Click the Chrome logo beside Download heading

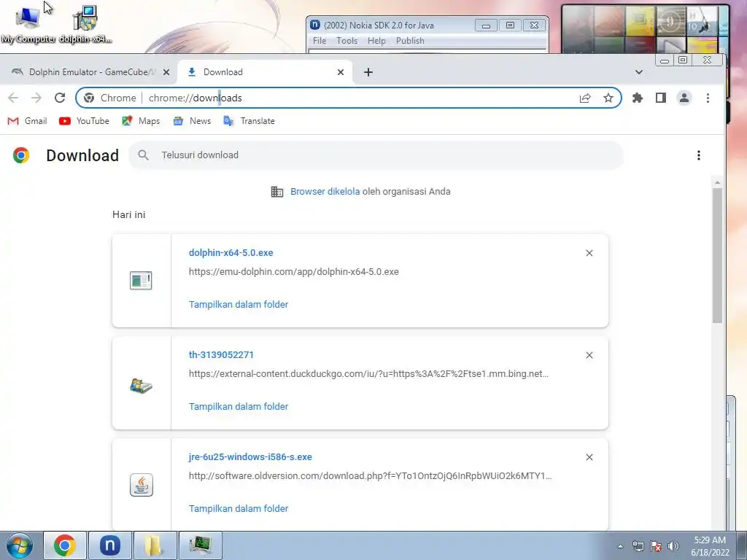[21, 155]
